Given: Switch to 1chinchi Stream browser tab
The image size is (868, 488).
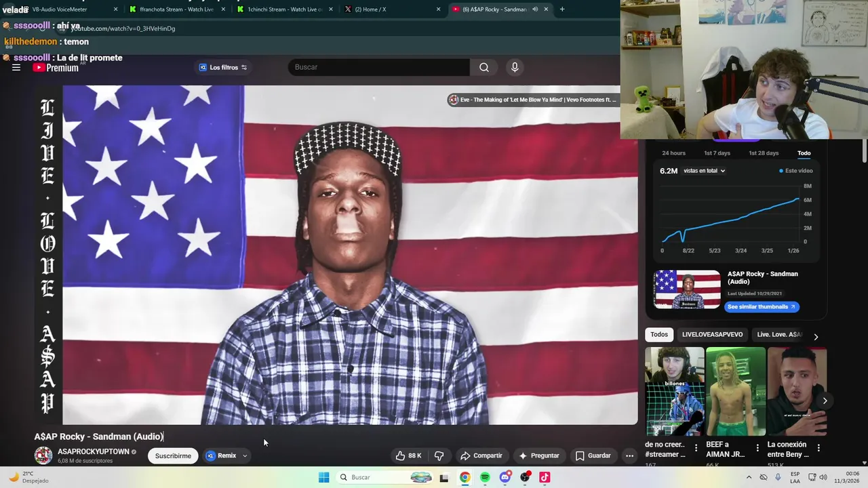Looking at the screenshot, I should [285, 9].
